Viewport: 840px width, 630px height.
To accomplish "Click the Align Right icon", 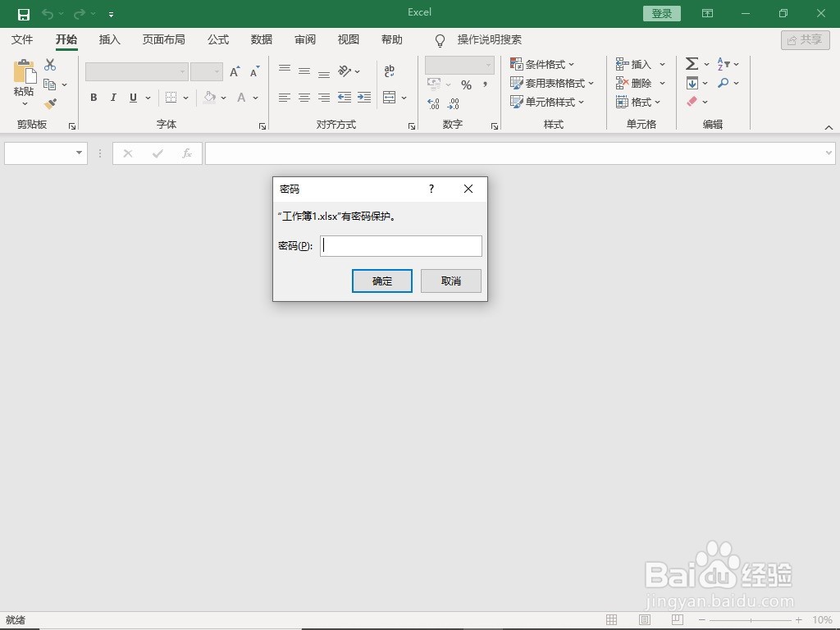I will pyautogui.click(x=323, y=98).
